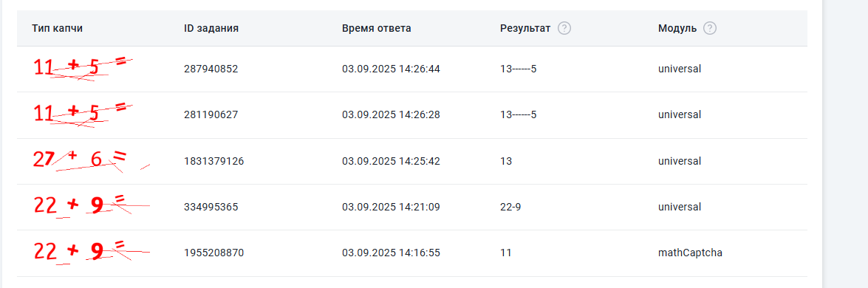
Task: Click the result value 22-9
Action: pyautogui.click(x=510, y=207)
